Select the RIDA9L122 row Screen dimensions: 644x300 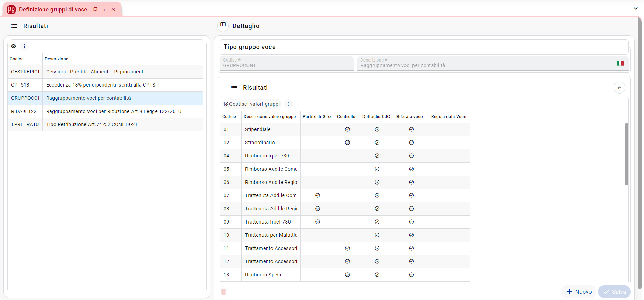(x=105, y=111)
